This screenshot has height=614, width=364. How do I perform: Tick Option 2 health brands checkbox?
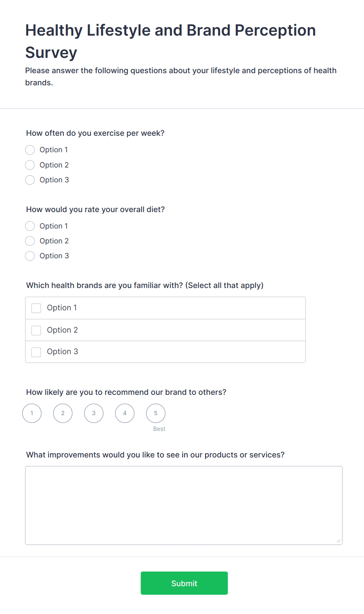tap(36, 330)
